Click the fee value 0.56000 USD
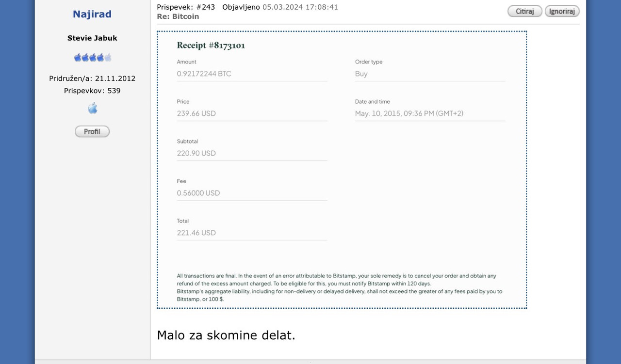Screen dimensions: 621x364 point(198,193)
